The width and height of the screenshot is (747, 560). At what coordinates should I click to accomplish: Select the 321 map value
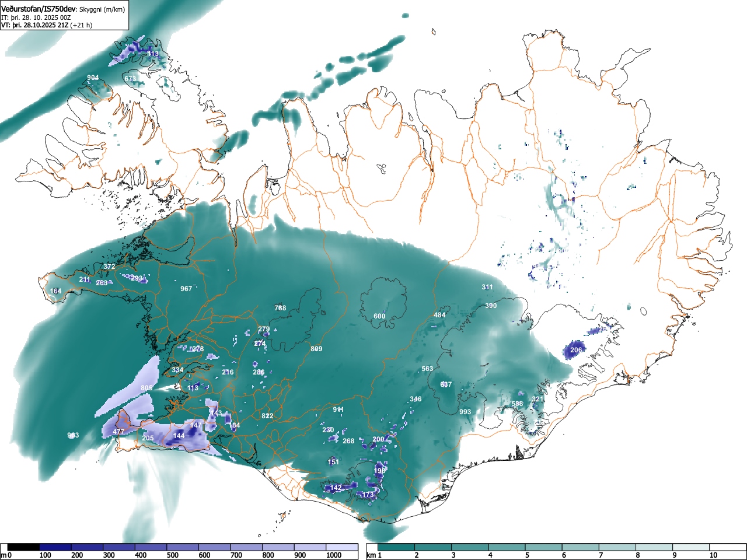[537, 399]
